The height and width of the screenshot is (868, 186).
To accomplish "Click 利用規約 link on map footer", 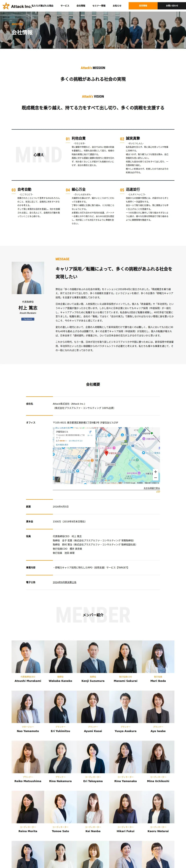I will (140, 483).
